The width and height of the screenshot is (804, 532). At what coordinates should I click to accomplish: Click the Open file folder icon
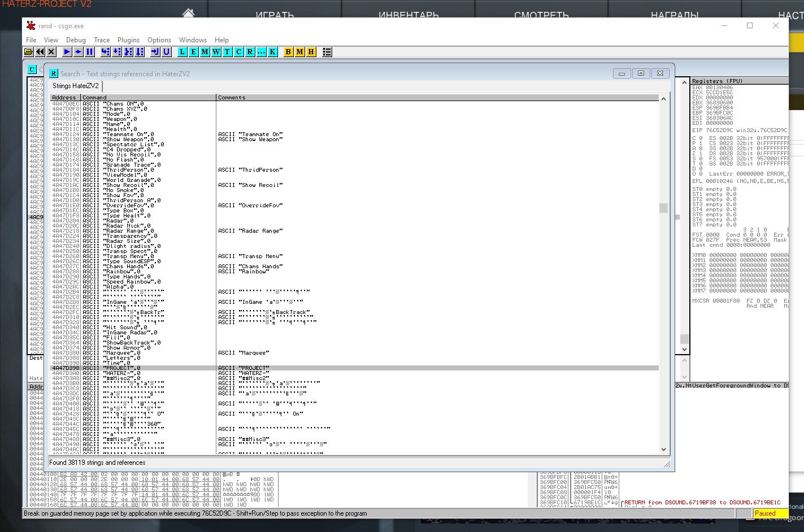tap(28, 52)
